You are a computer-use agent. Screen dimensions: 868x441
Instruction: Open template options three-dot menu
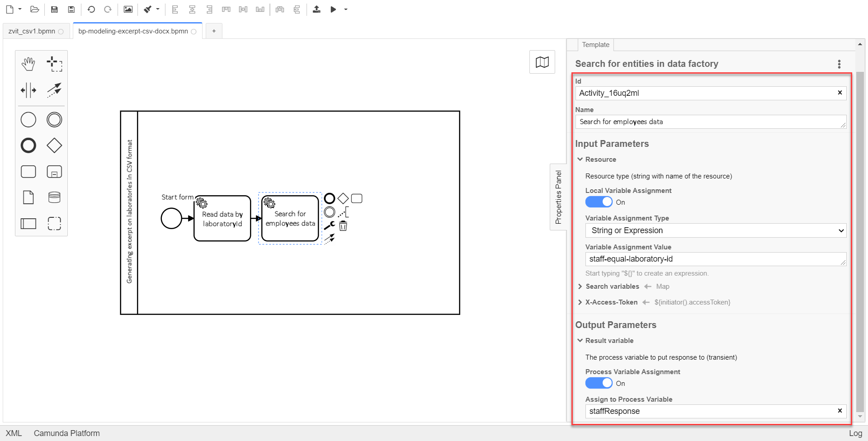pos(839,64)
